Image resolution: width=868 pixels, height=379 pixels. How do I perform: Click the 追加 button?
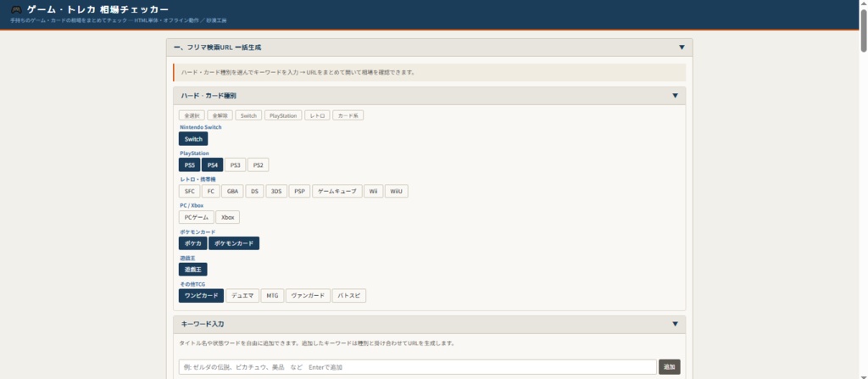pyautogui.click(x=670, y=367)
